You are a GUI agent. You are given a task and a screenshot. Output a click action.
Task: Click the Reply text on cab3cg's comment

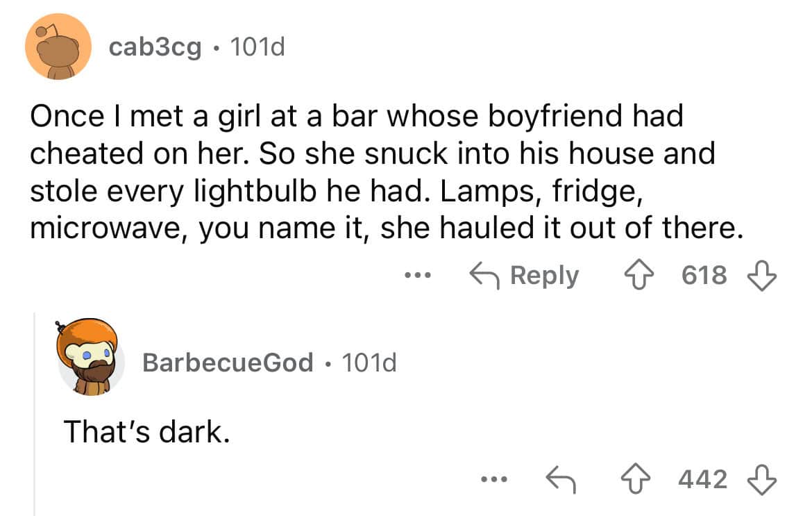544,276
